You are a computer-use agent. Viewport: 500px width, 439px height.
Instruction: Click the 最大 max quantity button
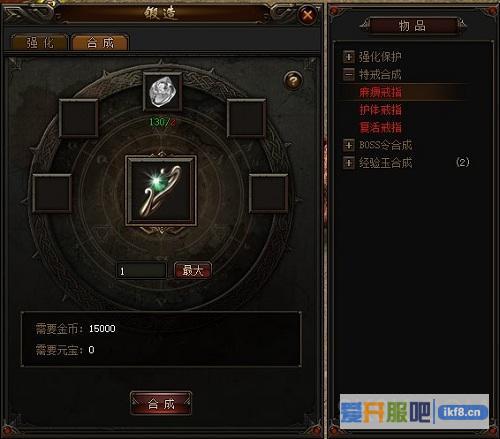coord(193,270)
